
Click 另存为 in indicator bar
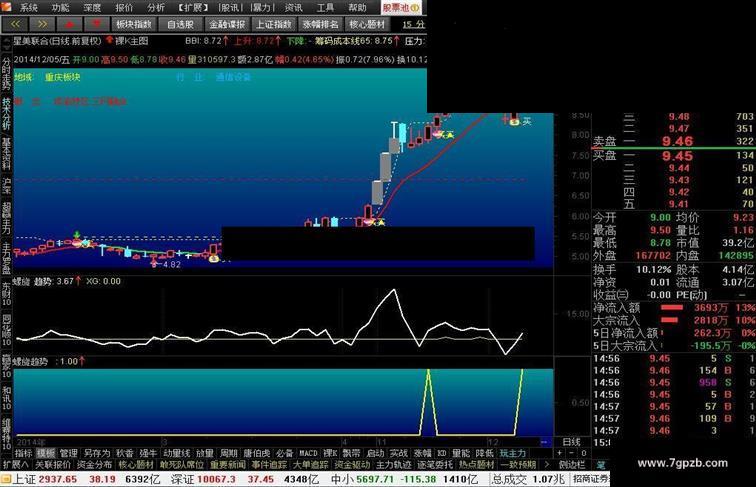coord(97,453)
